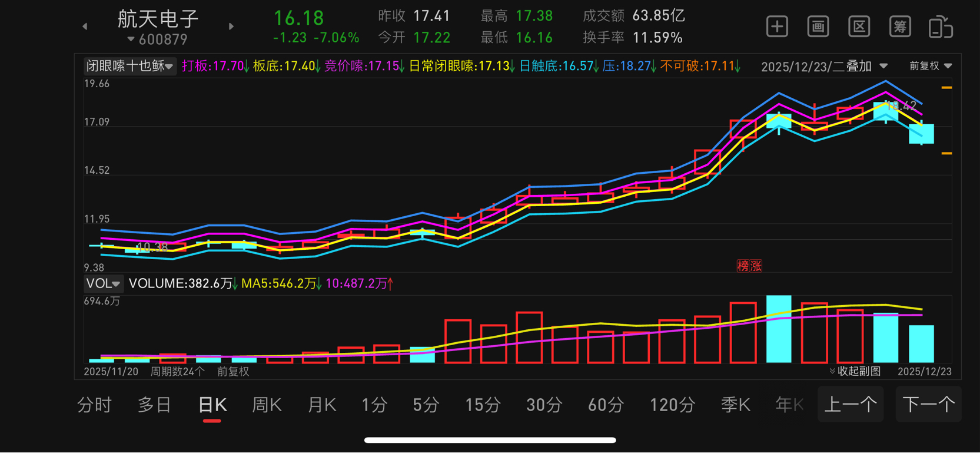Tap indicator value 日常闭眼嗦:17.13
Viewport: 980px width, 453px height.
462,66
